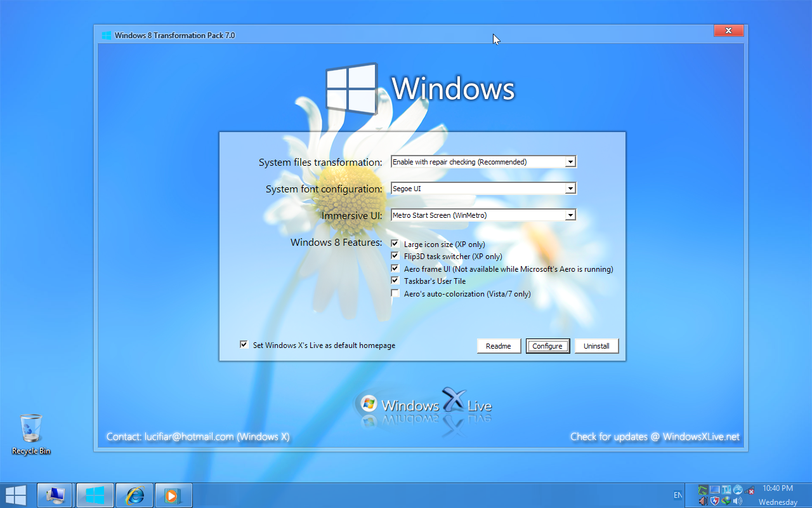Open the System font configuration dropdown
The height and width of the screenshot is (508, 812).
570,189
